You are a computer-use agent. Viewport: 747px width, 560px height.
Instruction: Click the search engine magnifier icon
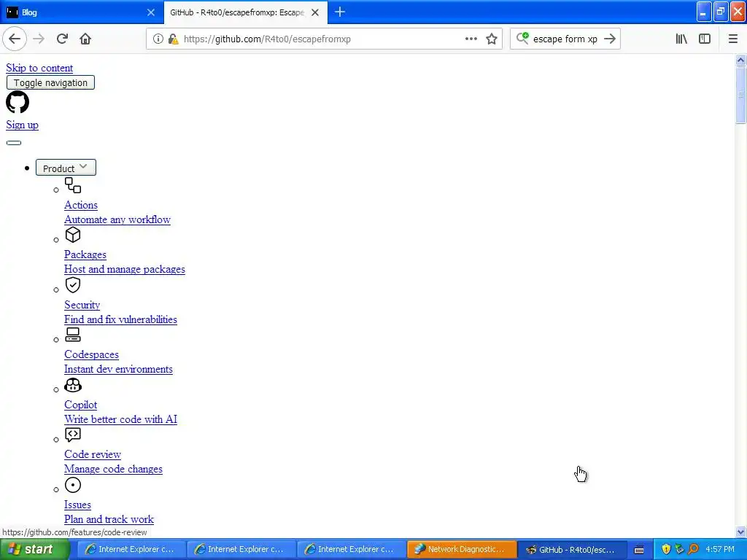(x=522, y=39)
